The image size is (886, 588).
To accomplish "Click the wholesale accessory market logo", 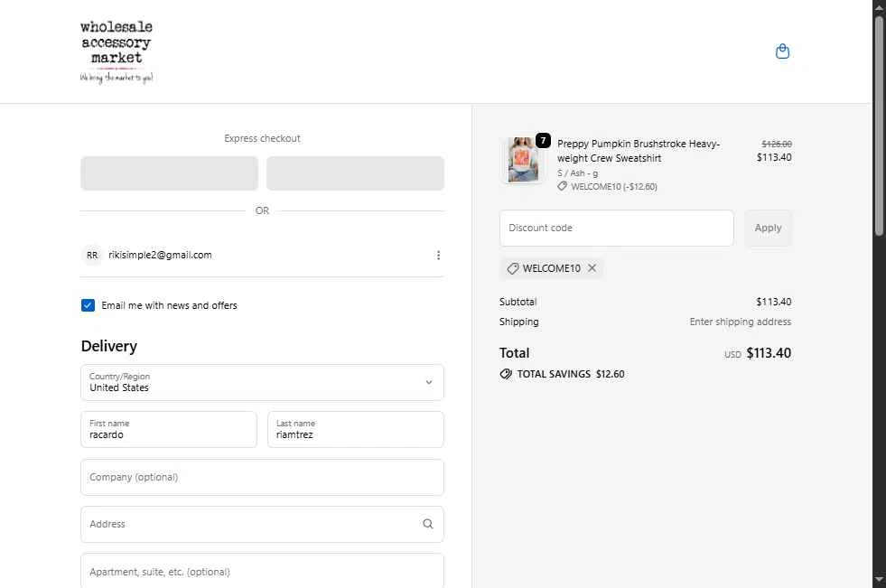I will [117, 52].
